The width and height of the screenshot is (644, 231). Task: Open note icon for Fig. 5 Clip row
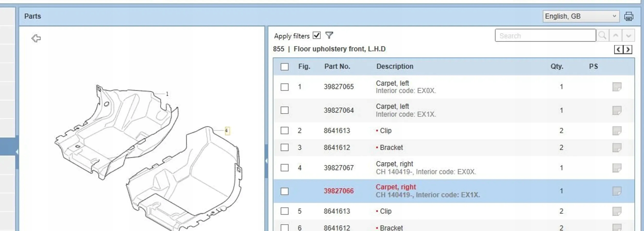(x=617, y=211)
